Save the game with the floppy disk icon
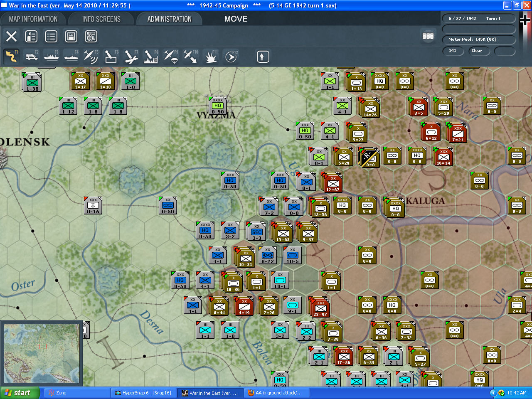This screenshot has width=532, height=399. pyautogui.click(x=71, y=36)
